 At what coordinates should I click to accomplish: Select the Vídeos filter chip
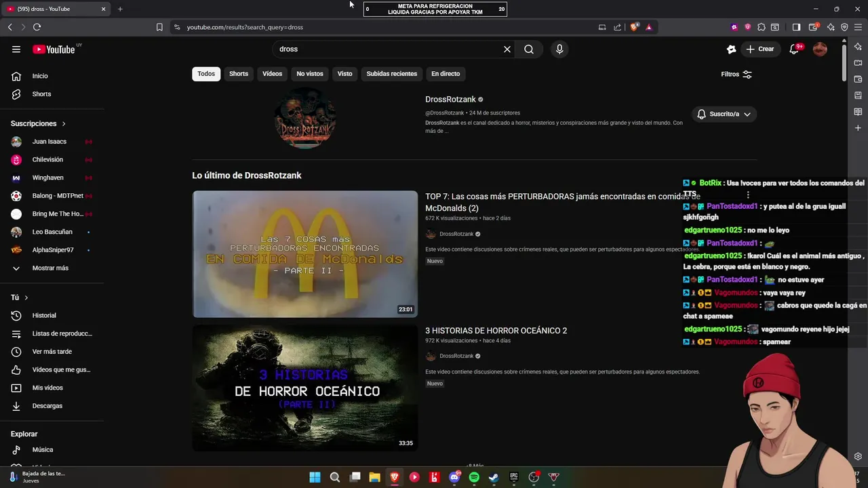click(273, 74)
